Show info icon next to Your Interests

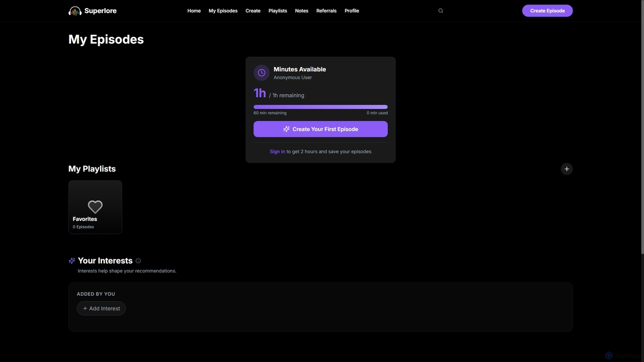pyautogui.click(x=138, y=261)
